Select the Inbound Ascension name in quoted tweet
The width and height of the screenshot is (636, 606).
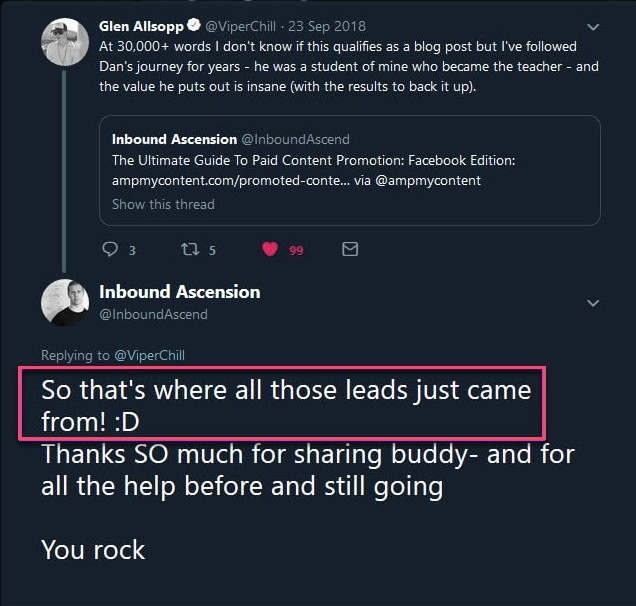coord(174,139)
